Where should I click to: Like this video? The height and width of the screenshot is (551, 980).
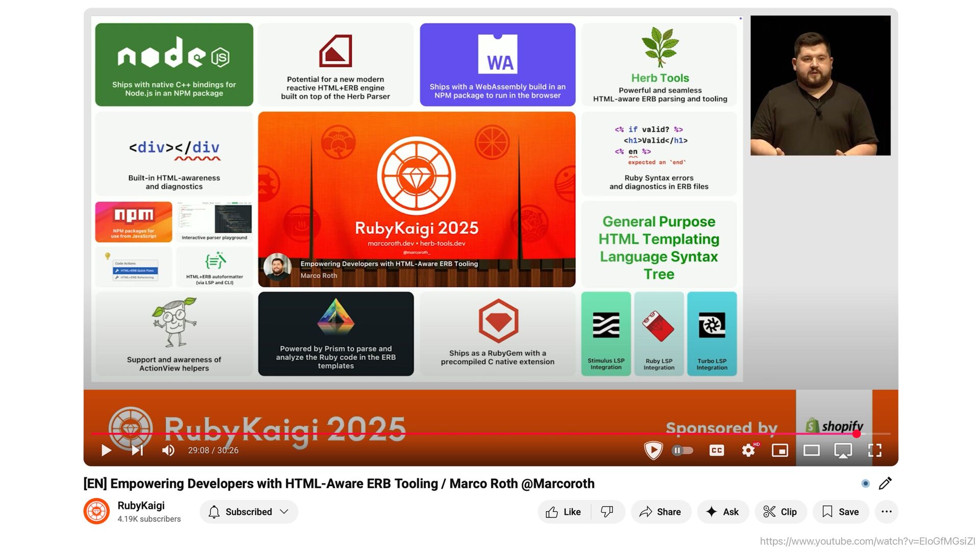click(563, 512)
